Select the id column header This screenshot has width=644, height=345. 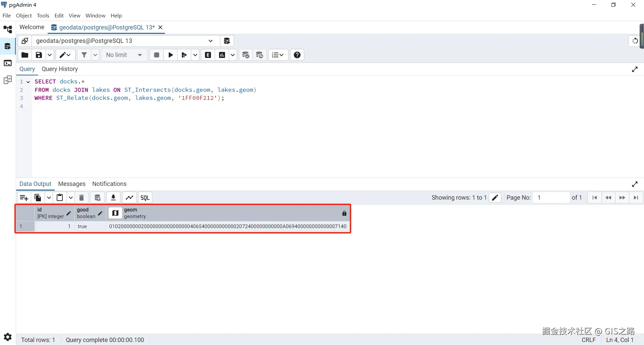click(54, 213)
